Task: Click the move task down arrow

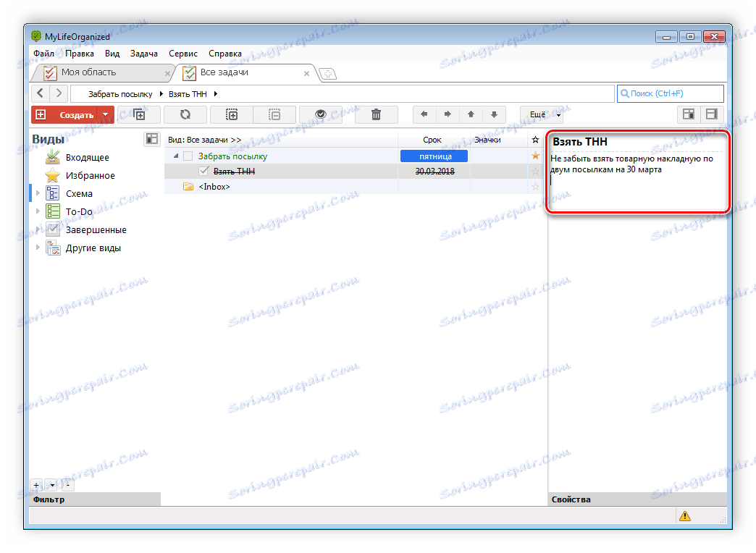Action: pos(494,114)
